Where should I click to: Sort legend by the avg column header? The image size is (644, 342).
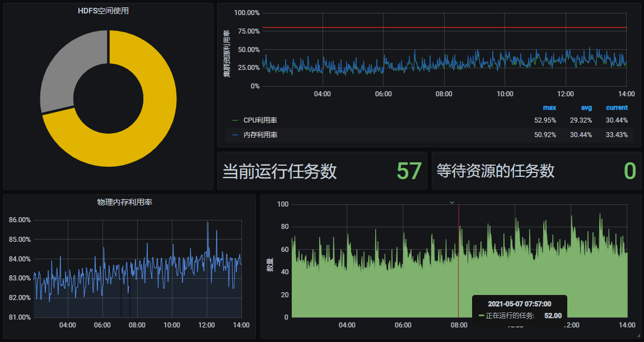click(586, 107)
